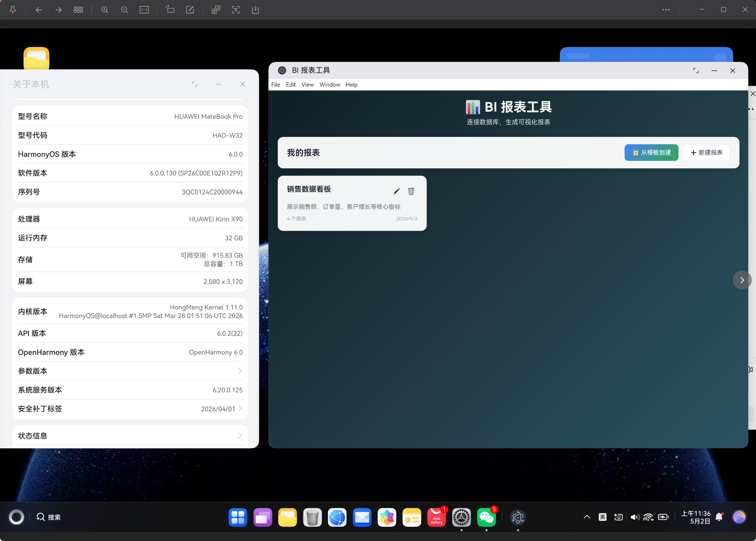Open the yellow notes app in dock
The height and width of the screenshot is (541, 756).
pyautogui.click(x=412, y=517)
